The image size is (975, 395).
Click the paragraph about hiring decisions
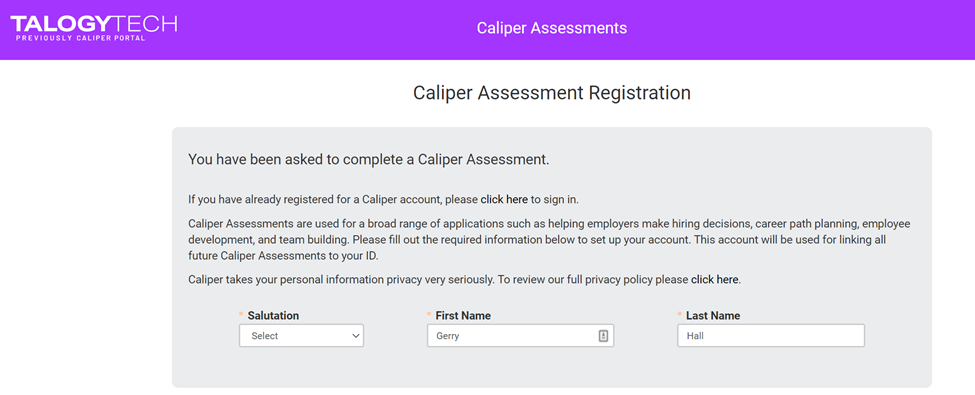click(550, 239)
